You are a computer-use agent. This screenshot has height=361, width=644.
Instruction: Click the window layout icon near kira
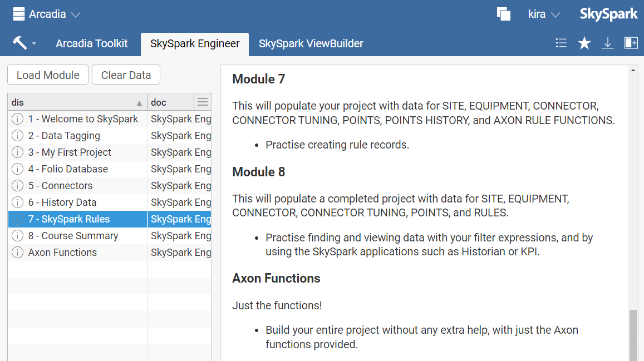pyautogui.click(x=504, y=14)
